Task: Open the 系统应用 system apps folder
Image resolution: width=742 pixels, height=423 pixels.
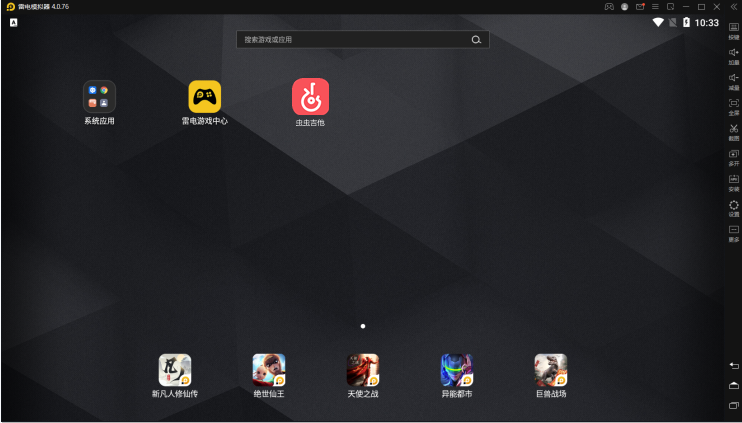Action: click(99, 97)
